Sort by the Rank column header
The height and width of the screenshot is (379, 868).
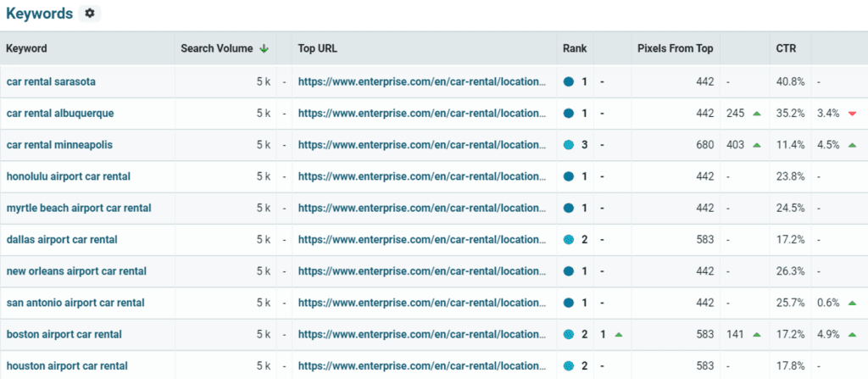click(575, 48)
